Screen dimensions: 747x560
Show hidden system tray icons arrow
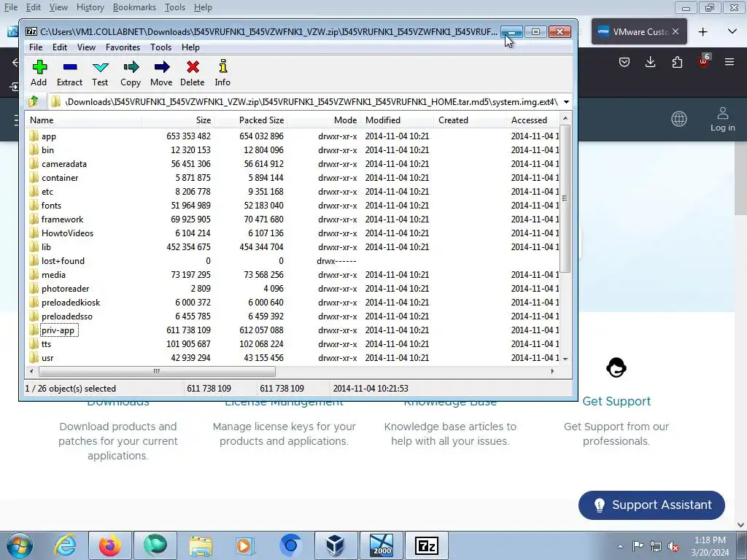pos(620,546)
